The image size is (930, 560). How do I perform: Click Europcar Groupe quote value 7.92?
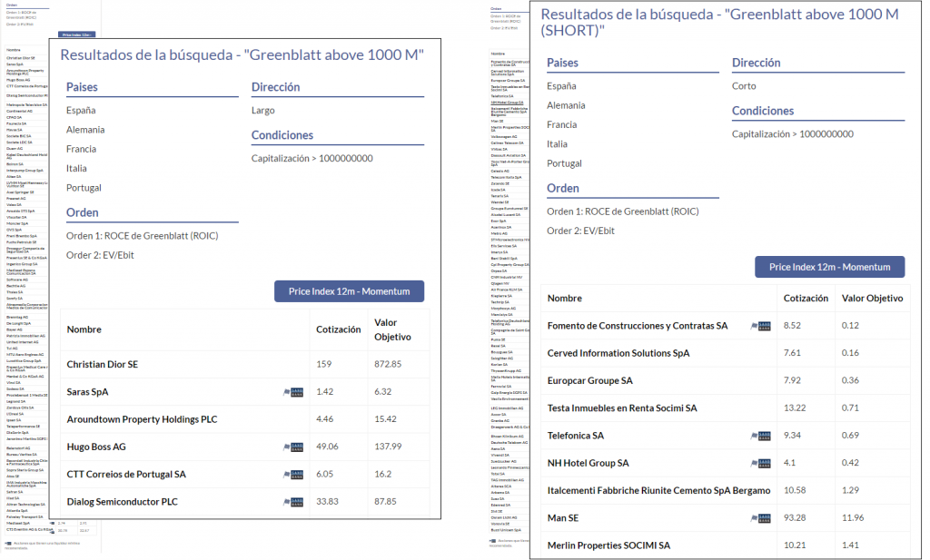pyautogui.click(x=792, y=380)
